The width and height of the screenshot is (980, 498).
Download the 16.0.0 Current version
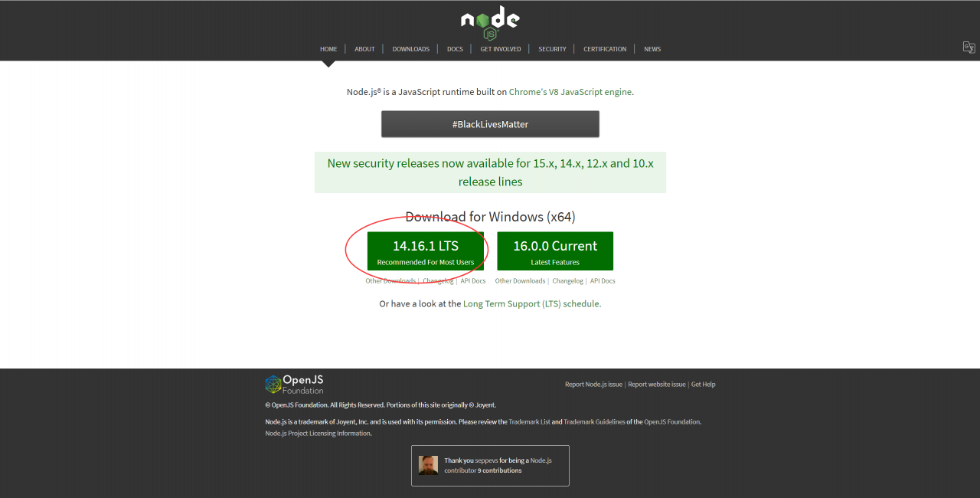pos(555,251)
